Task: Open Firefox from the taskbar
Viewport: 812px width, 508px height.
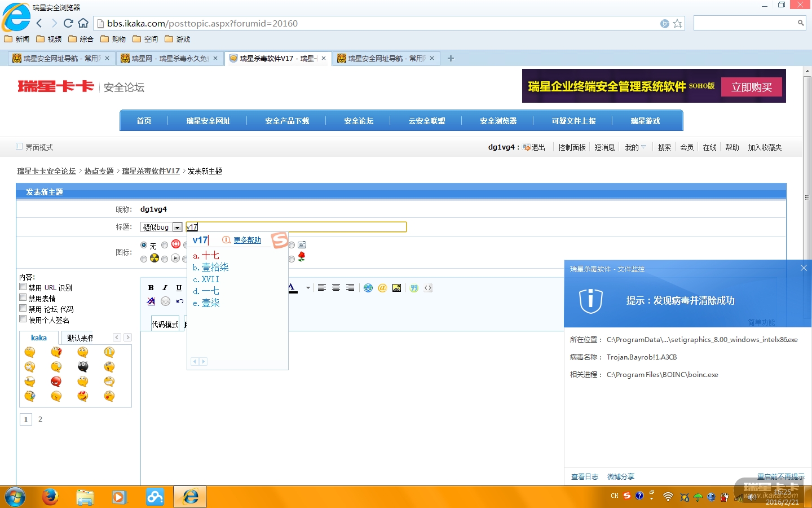Action: pyautogui.click(x=50, y=497)
